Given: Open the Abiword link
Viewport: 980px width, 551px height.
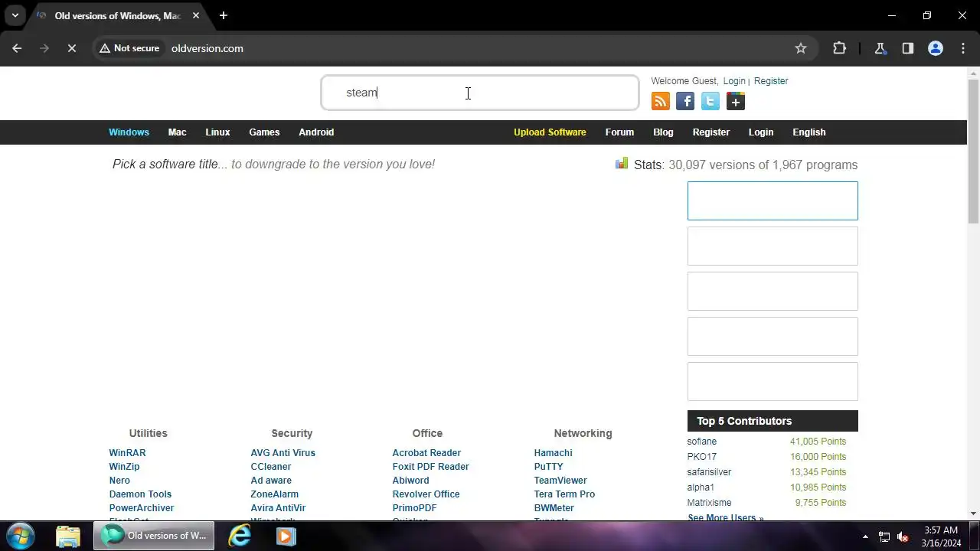Looking at the screenshot, I should (x=410, y=481).
